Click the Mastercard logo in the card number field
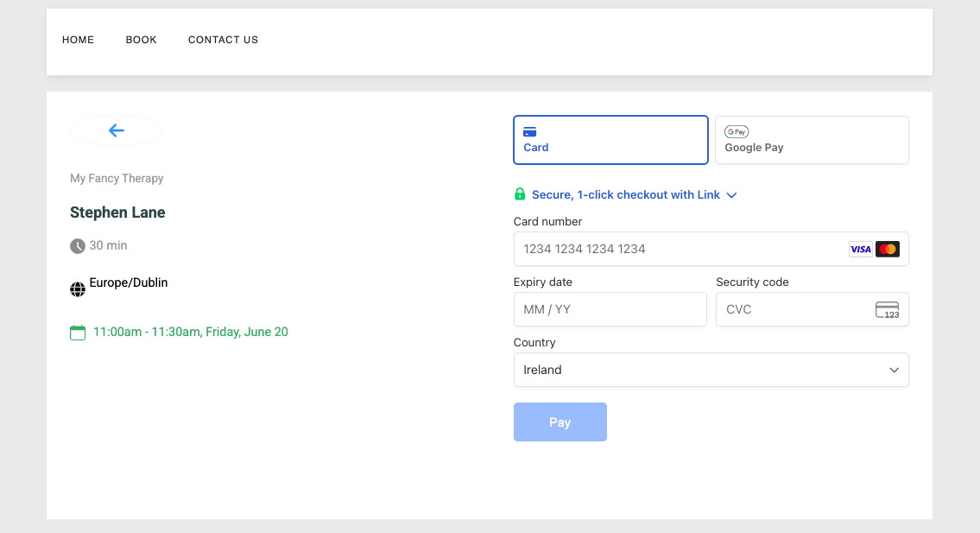The width and height of the screenshot is (980, 533). [x=888, y=249]
